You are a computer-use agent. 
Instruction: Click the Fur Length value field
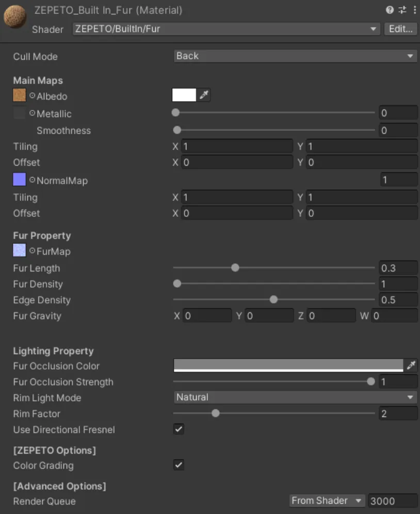tap(398, 268)
